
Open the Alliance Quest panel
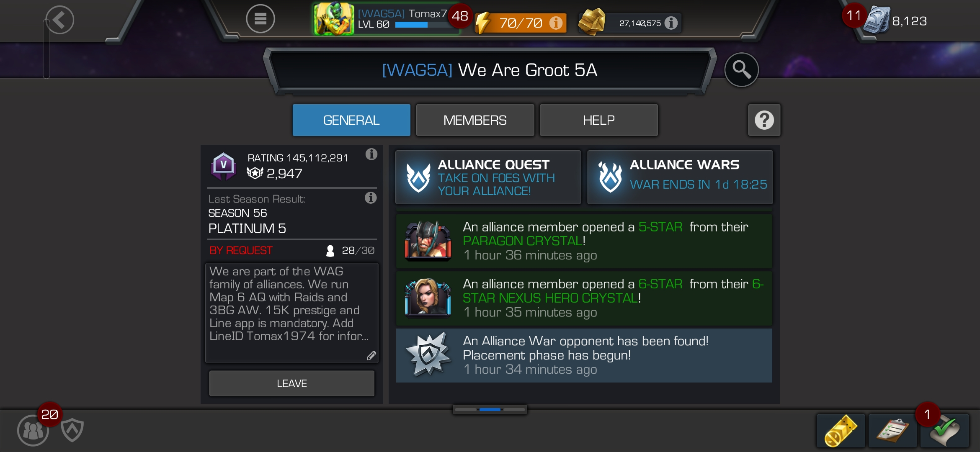pyautogui.click(x=488, y=177)
